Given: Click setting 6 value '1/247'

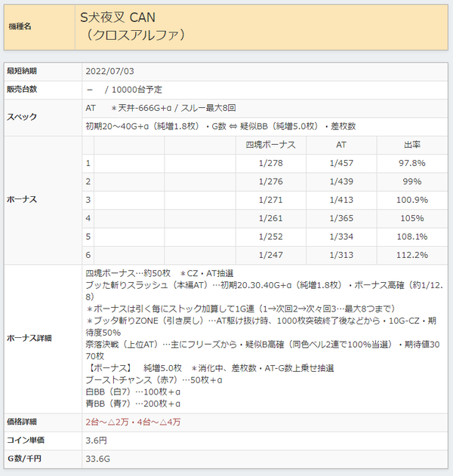Looking at the screenshot, I should click(x=271, y=255).
